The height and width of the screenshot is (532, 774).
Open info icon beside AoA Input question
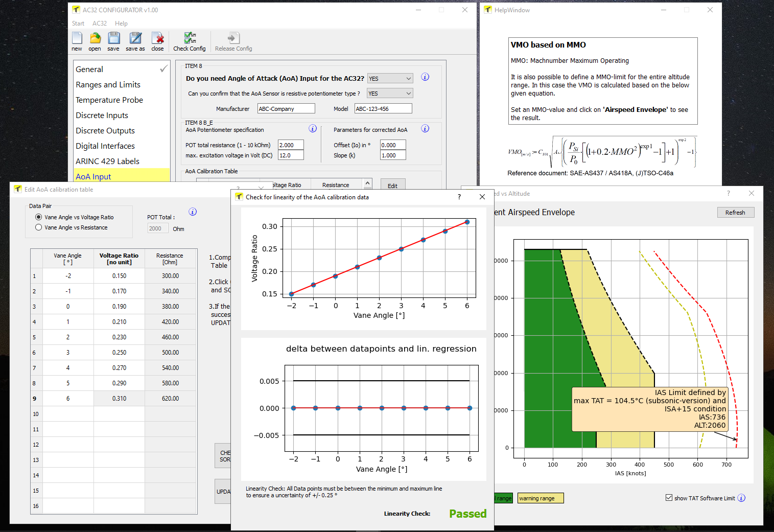tap(425, 77)
